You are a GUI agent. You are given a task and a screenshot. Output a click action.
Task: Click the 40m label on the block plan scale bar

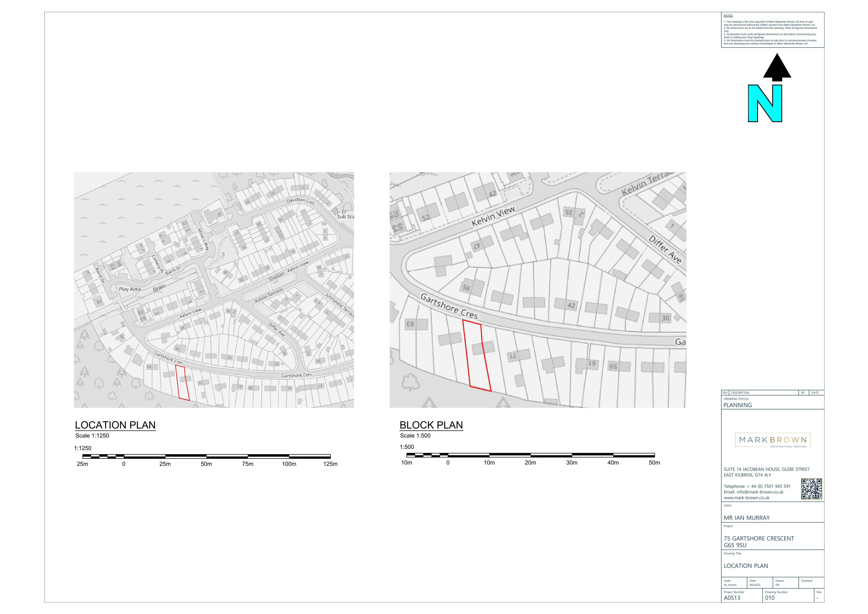coord(613,462)
